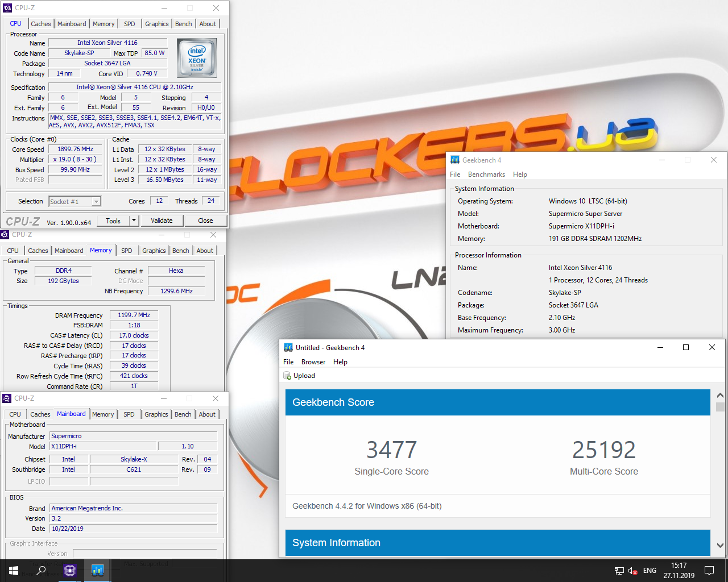This screenshot has width=728, height=582.
Task: Click the Close button in CPU-Z
Action: pyautogui.click(x=205, y=221)
